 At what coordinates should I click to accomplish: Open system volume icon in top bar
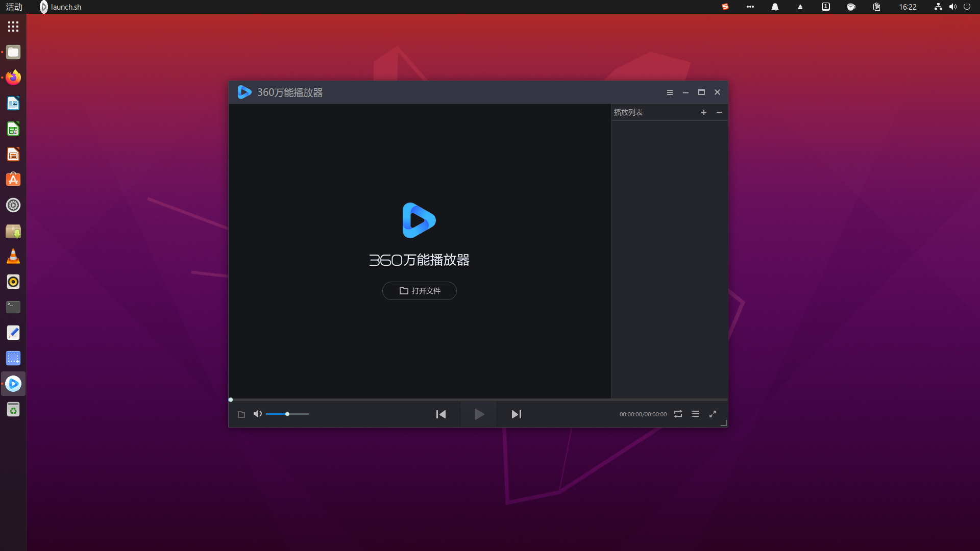point(952,7)
